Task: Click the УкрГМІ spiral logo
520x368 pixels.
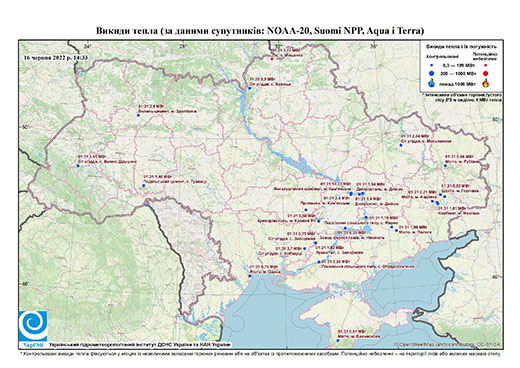Action: click(33, 326)
